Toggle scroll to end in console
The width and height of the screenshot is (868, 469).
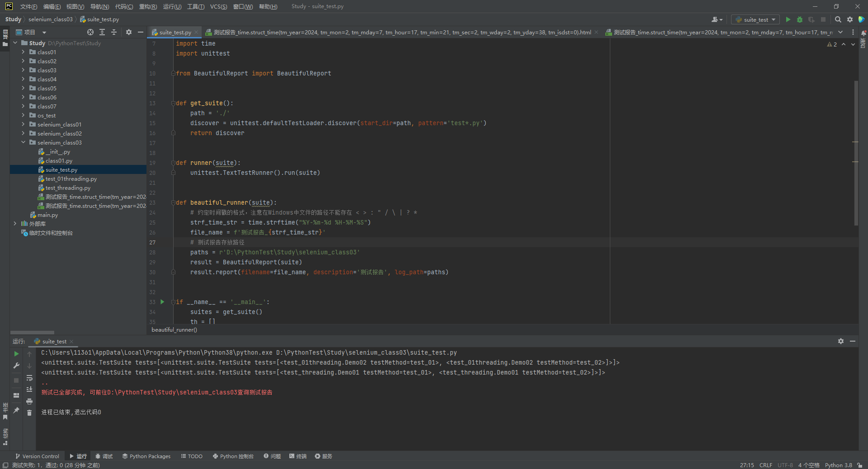point(29,389)
